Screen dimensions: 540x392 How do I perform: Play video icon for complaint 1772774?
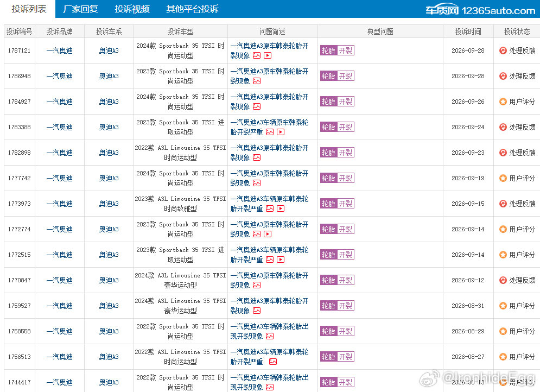click(268, 234)
